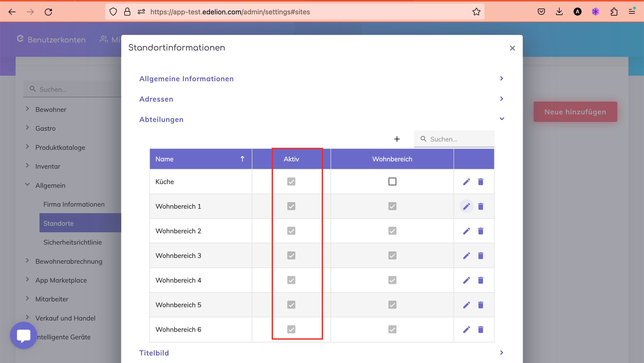
Task: Sort by Name column arrow
Action: click(x=242, y=159)
